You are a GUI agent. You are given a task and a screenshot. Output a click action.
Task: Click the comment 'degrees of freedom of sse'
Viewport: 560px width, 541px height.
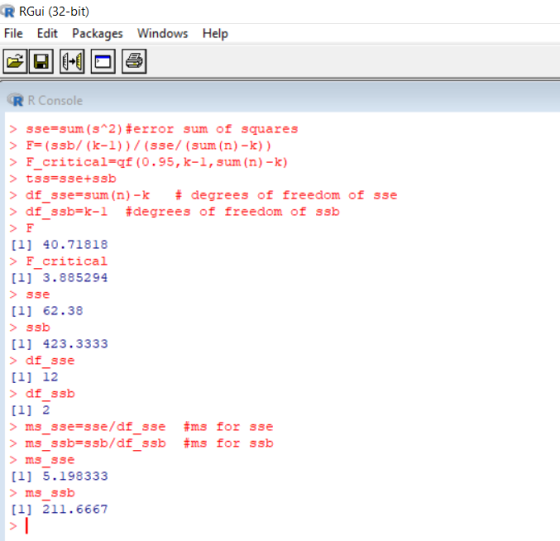click(x=294, y=195)
